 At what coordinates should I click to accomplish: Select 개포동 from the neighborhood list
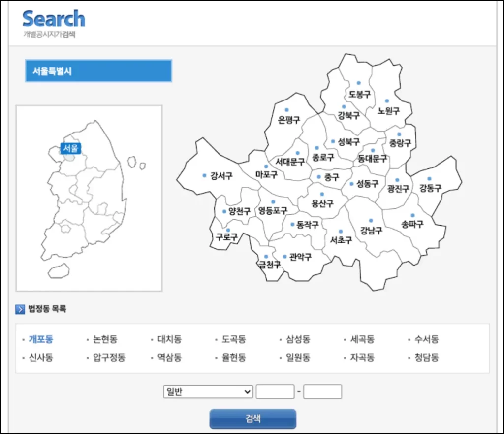tap(41, 339)
